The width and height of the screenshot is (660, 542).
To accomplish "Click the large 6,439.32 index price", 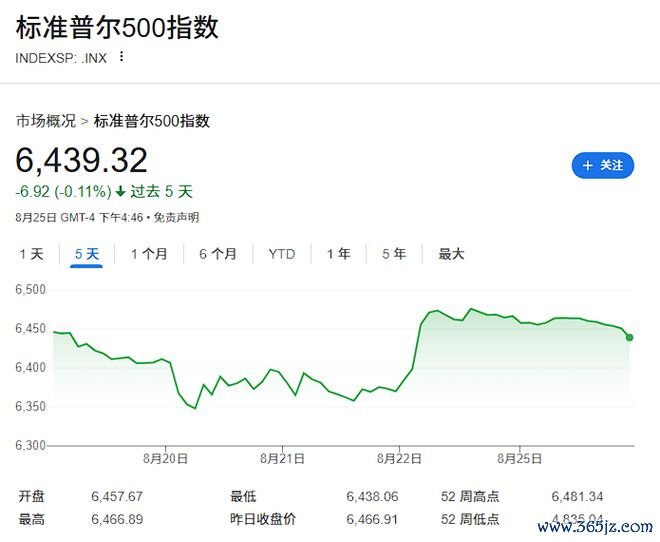I will [x=81, y=160].
